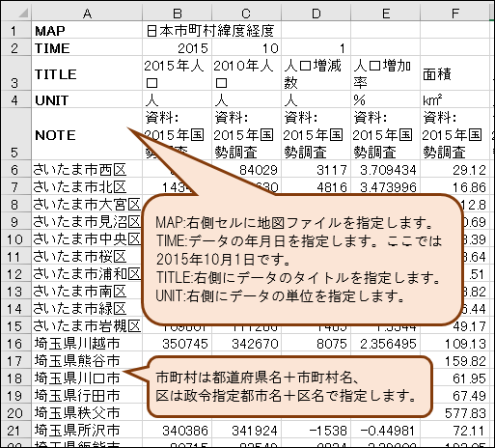Click the value 4816
The height and width of the screenshot is (448, 495).
[x=332, y=187]
